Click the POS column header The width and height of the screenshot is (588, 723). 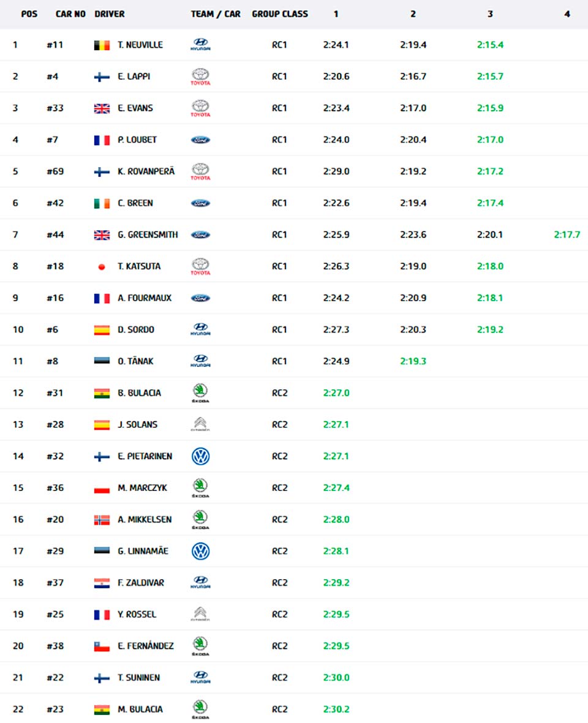pos(29,13)
